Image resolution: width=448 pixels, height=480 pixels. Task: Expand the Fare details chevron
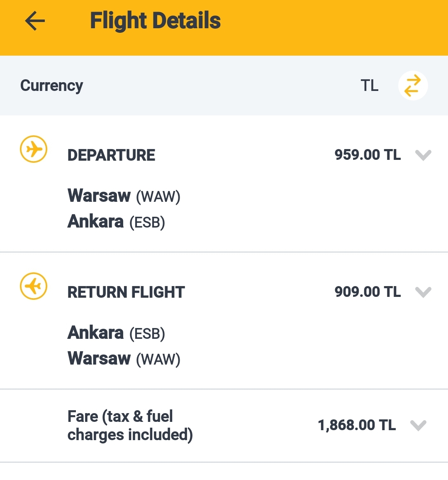[x=418, y=425]
